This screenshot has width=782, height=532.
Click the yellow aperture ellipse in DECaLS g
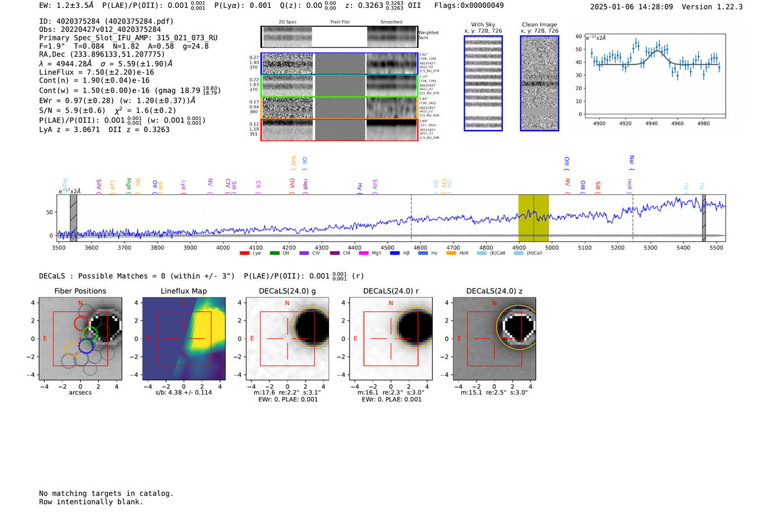(x=312, y=327)
